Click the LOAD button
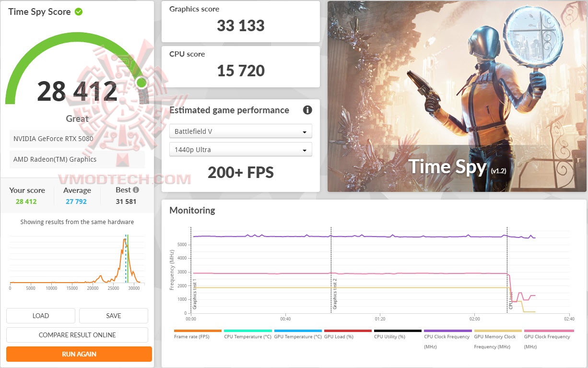Screen dimensions: 588x368 [x=41, y=316]
